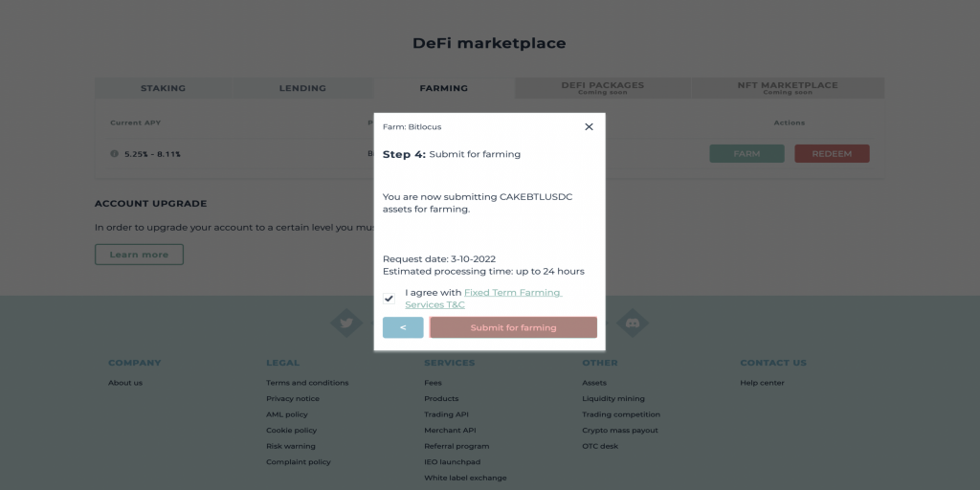Click the SERVICES footer heading
Image resolution: width=980 pixels, height=490 pixels.
click(450, 363)
